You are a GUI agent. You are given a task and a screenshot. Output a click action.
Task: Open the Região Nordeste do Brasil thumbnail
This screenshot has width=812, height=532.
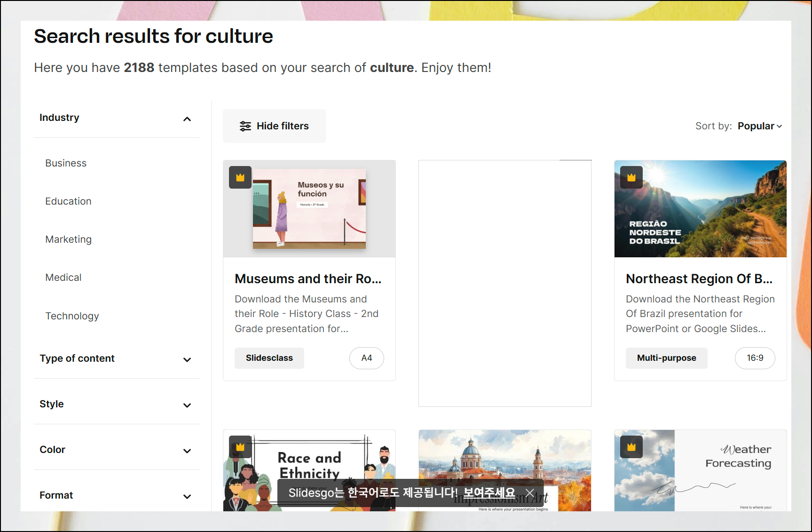click(701, 209)
